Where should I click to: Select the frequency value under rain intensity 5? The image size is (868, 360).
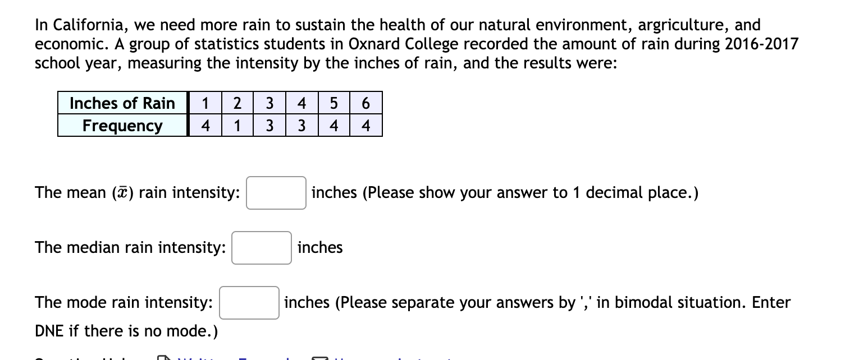tap(334, 126)
